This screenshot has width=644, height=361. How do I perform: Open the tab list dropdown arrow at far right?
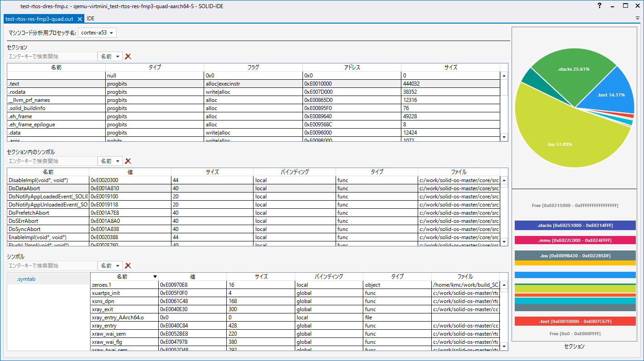[638, 19]
